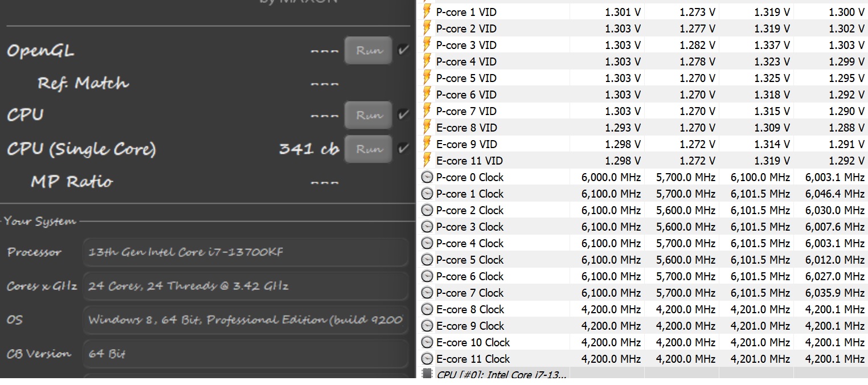The width and height of the screenshot is (868, 385).
Task: Click E-core 9 VID maximum value 1.314 V
Action: pyautogui.click(x=772, y=144)
